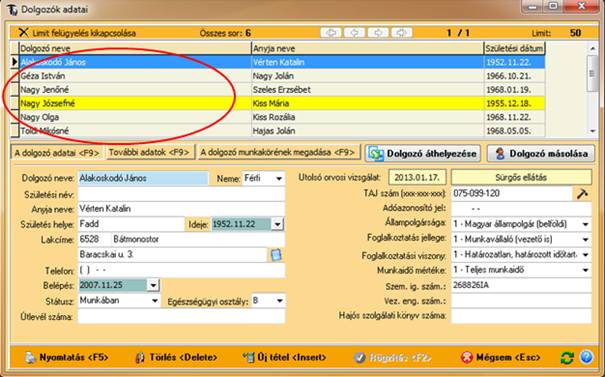Click Törlés <Delete> button

[176, 357]
